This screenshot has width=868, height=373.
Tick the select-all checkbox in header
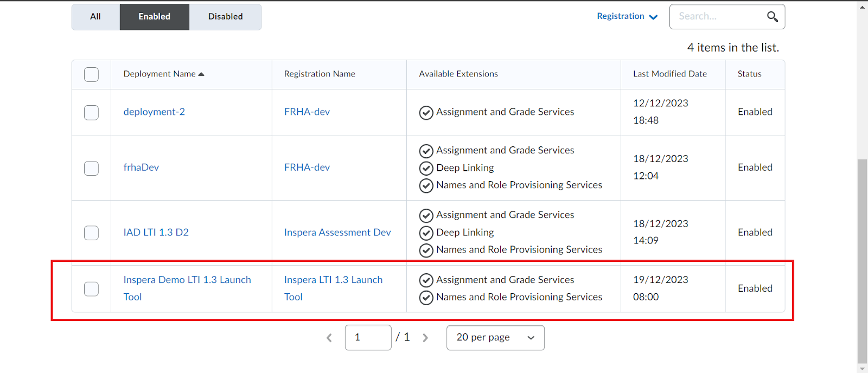coord(91,74)
